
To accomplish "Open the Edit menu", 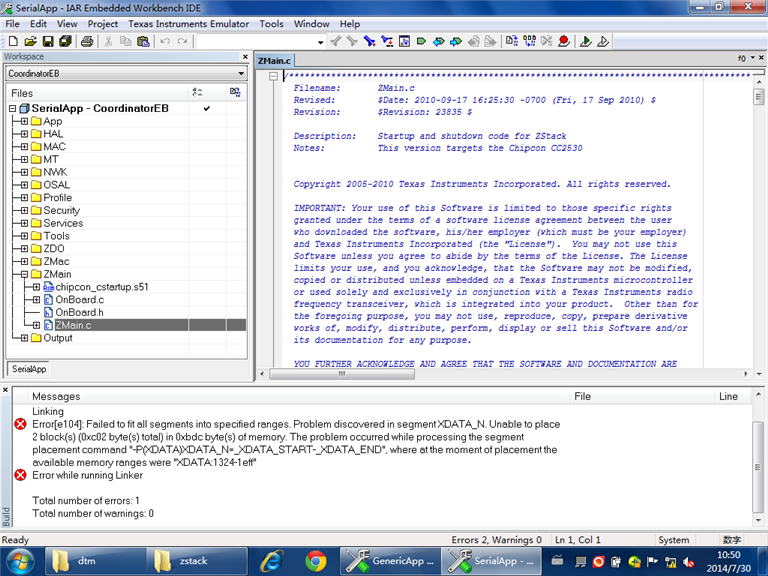I will (x=38, y=24).
